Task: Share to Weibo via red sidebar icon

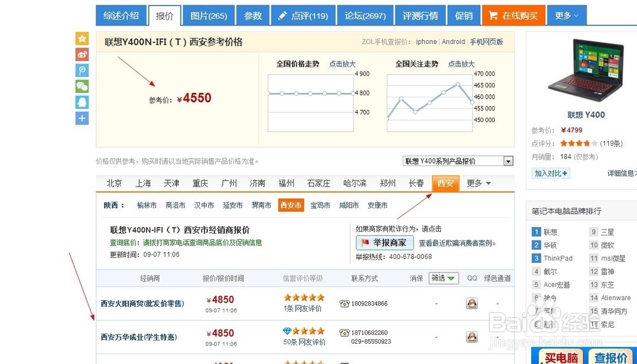Action: pos(82,54)
